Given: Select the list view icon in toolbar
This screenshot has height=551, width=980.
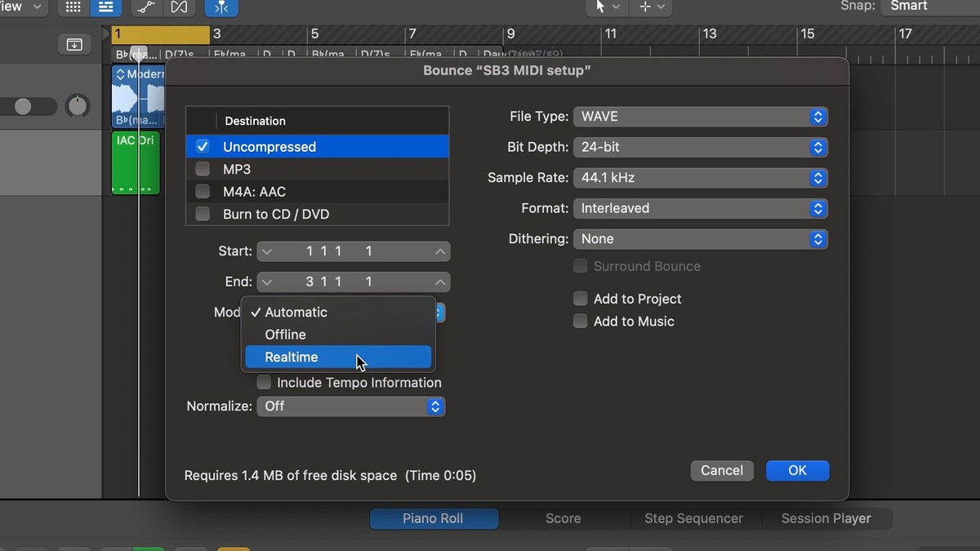Looking at the screenshot, I should pyautogui.click(x=105, y=7).
